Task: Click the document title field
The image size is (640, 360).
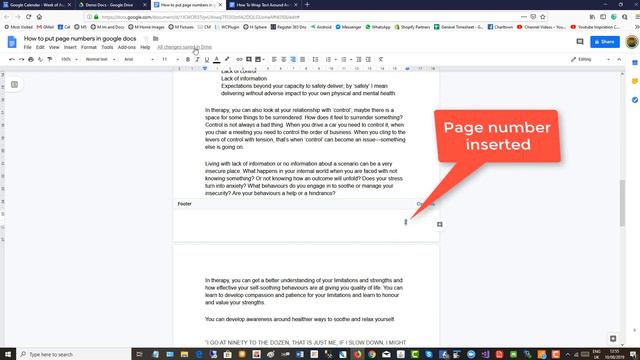Action: point(80,39)
